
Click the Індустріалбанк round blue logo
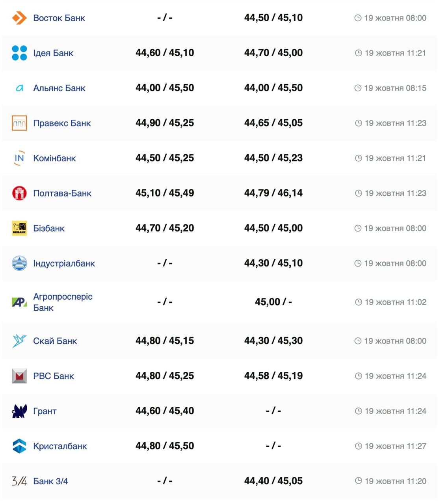19,263
